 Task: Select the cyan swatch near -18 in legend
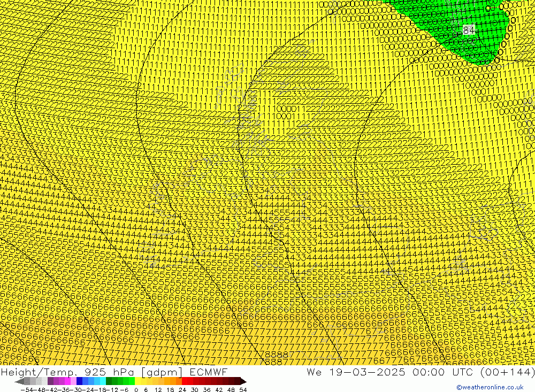(x=102, y=381)
